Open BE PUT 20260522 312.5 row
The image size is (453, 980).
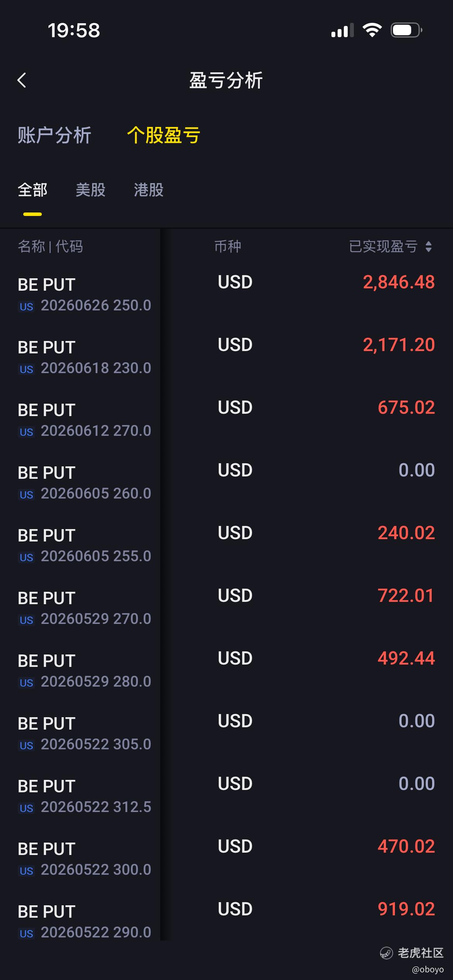click(226, 796)
